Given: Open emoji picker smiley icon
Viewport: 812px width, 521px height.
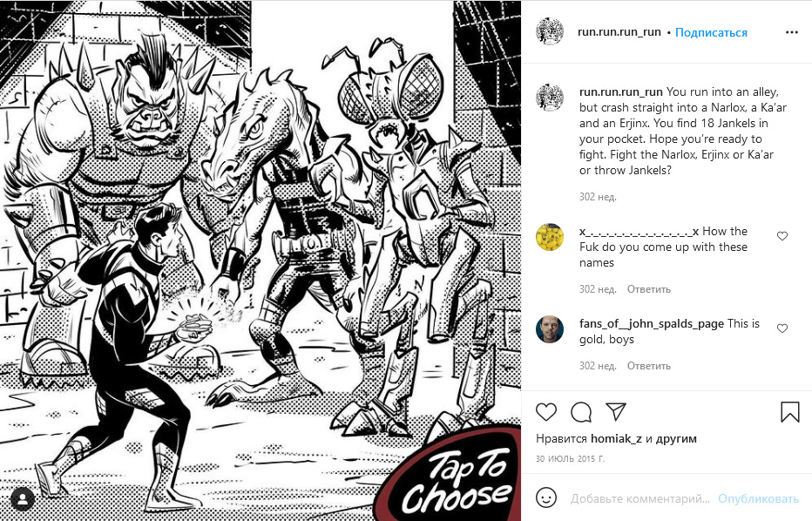Looking at the screenshot, I should tap(545, 497).
